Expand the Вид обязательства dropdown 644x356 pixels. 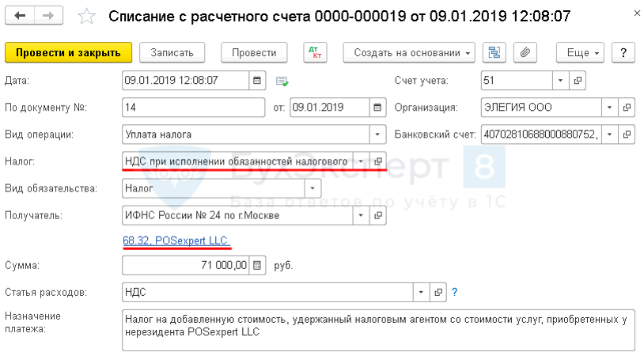[313, 188]
